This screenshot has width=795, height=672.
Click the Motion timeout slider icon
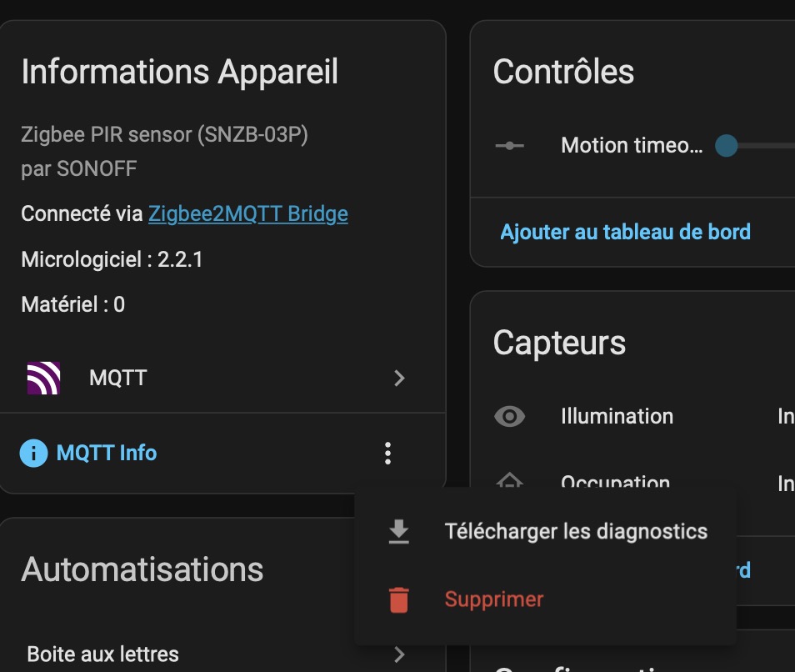click(509, 146)
